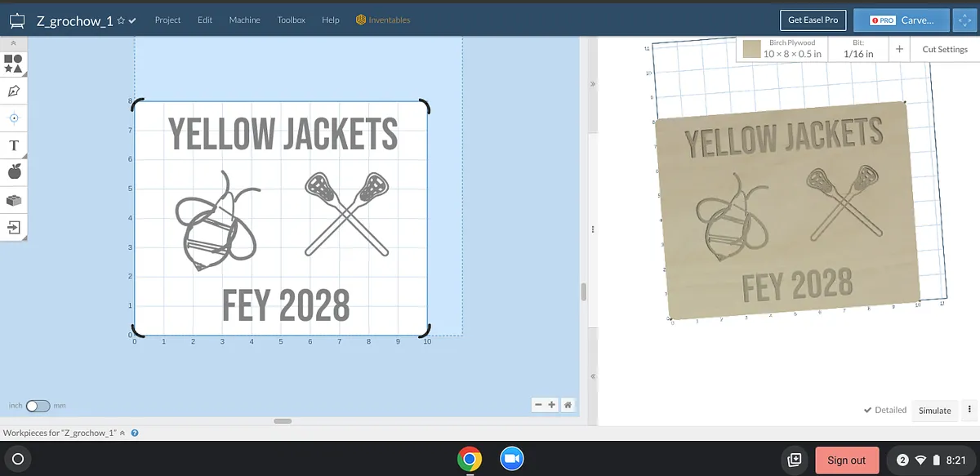Viewport: 980px width, 476px height.
Task: Open the Apps brick icon
Action: click(13, 200)
